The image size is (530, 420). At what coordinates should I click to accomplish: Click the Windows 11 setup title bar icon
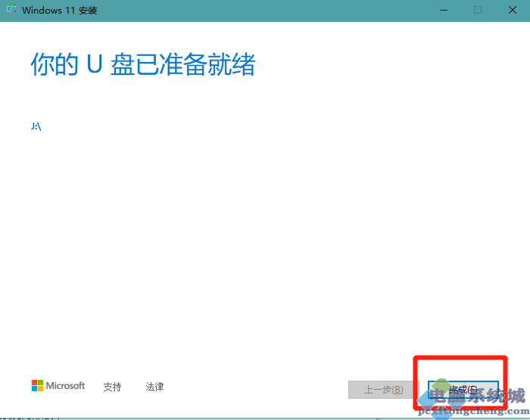(x=11, y=9)
